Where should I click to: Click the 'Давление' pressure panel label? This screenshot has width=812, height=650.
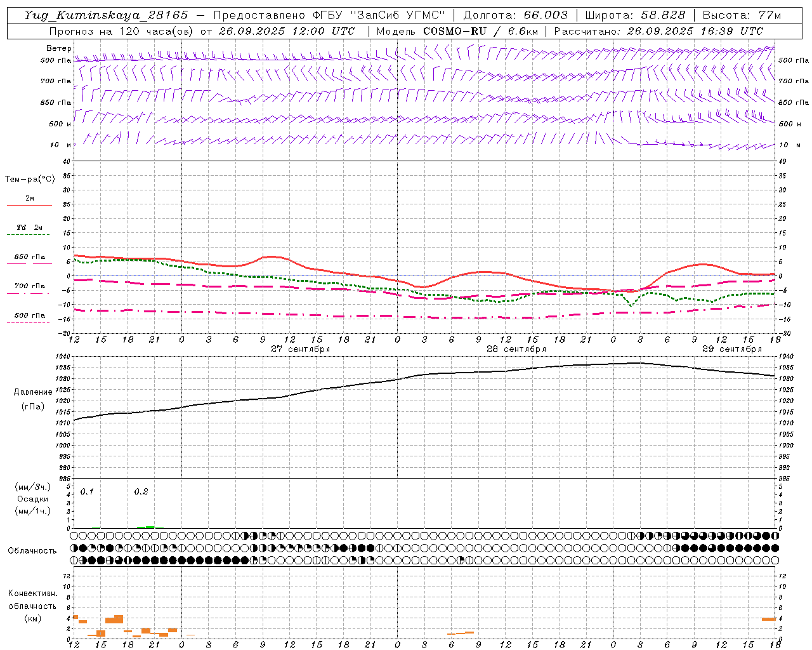click(33, 392)
